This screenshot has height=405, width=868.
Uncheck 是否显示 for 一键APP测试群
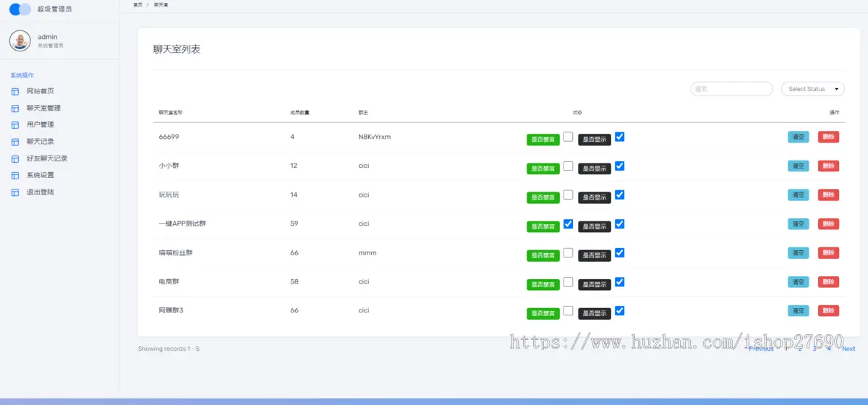tap(619, 223)
